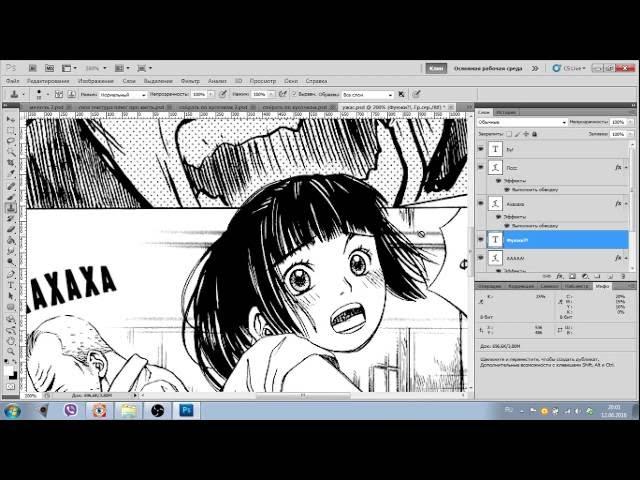Switch to the first open document tab
The image size is (640, 480).
(47, 107)
